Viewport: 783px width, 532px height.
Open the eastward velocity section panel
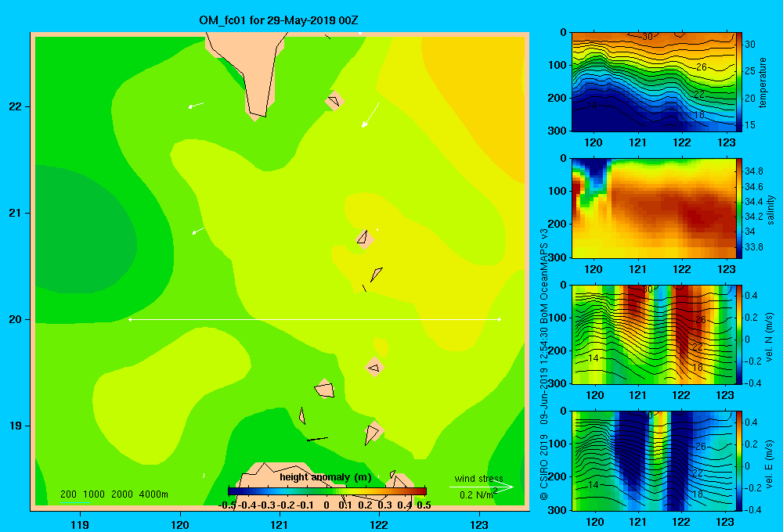tap(654, 461)
